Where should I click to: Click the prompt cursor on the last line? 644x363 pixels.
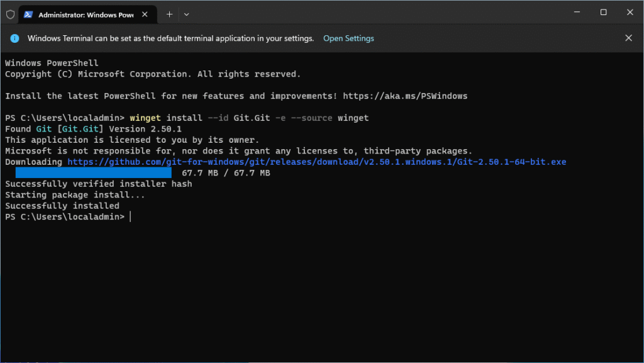(x=131, y=217)
